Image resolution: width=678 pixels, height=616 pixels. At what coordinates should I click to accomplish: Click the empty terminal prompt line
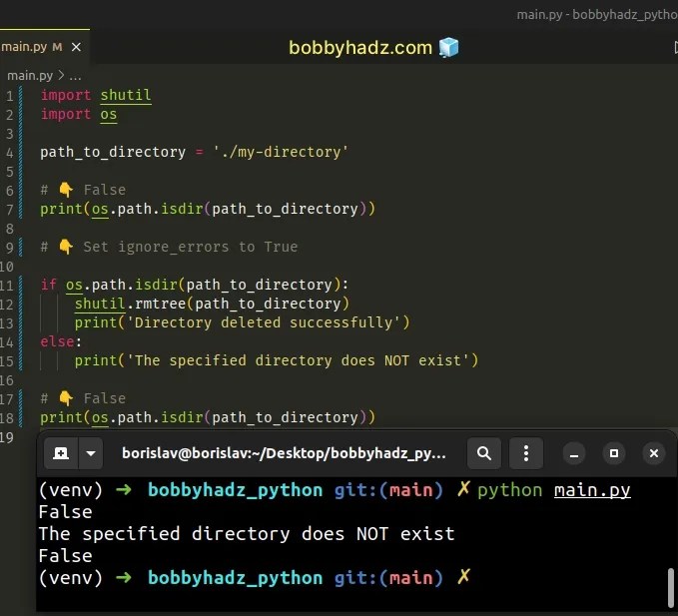(255, 578)
